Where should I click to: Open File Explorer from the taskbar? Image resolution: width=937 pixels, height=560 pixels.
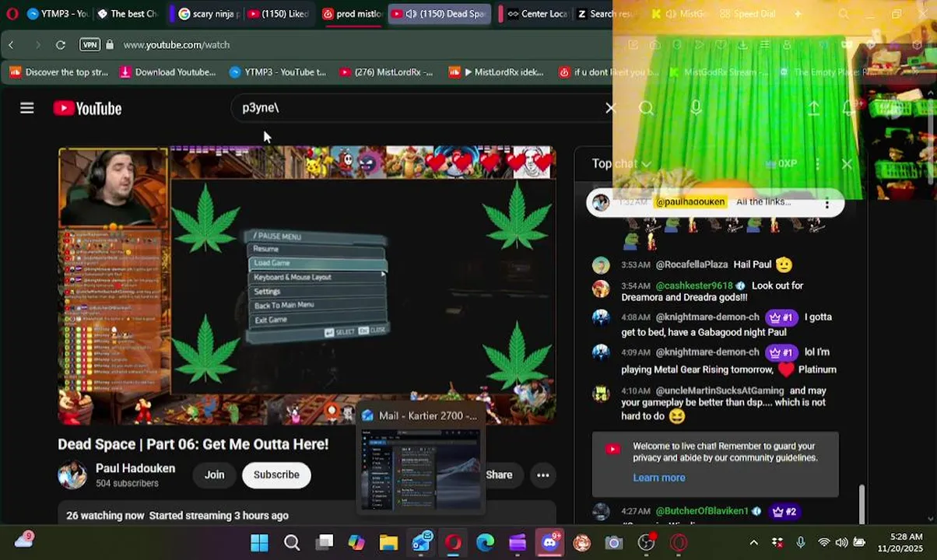[x=388, y=542]
